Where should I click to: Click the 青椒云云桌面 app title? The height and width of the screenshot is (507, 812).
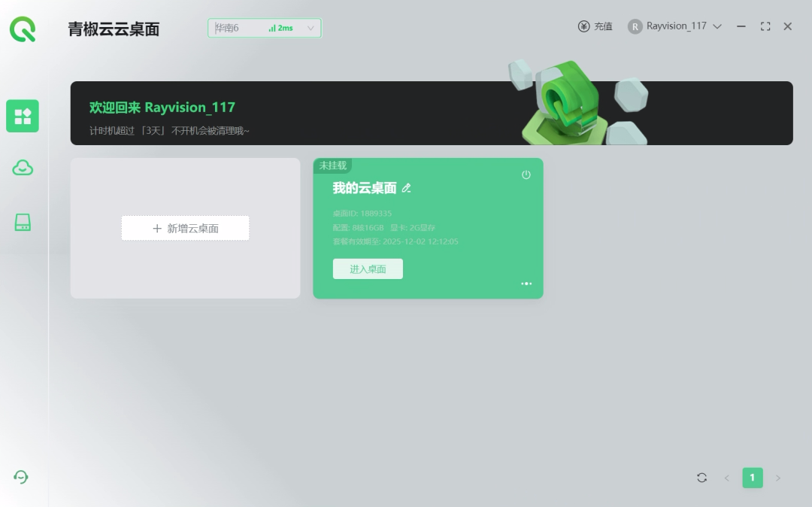coord(114,29)
